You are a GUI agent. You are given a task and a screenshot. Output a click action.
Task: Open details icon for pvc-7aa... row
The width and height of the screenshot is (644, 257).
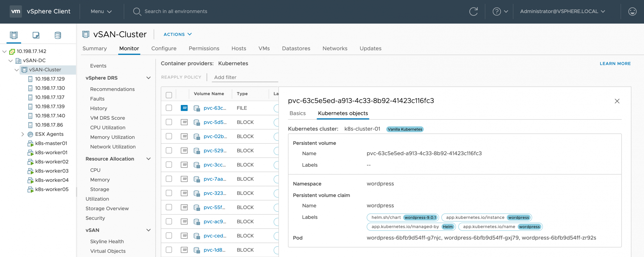point(184,179)
